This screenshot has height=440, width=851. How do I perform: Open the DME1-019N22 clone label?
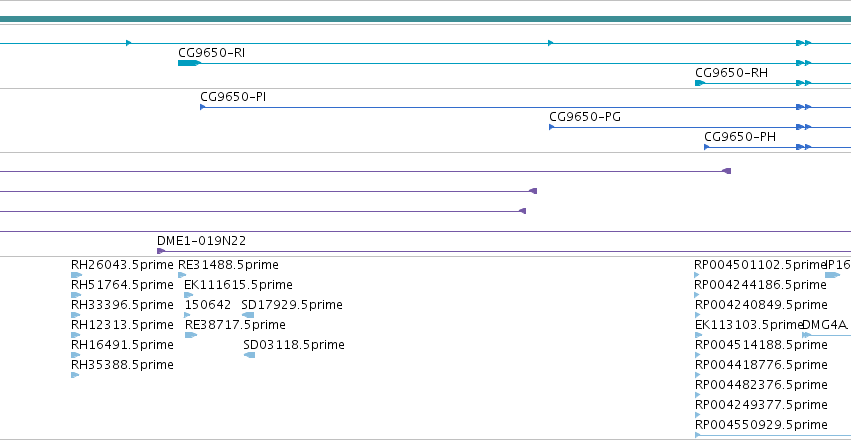click(201, 240)
